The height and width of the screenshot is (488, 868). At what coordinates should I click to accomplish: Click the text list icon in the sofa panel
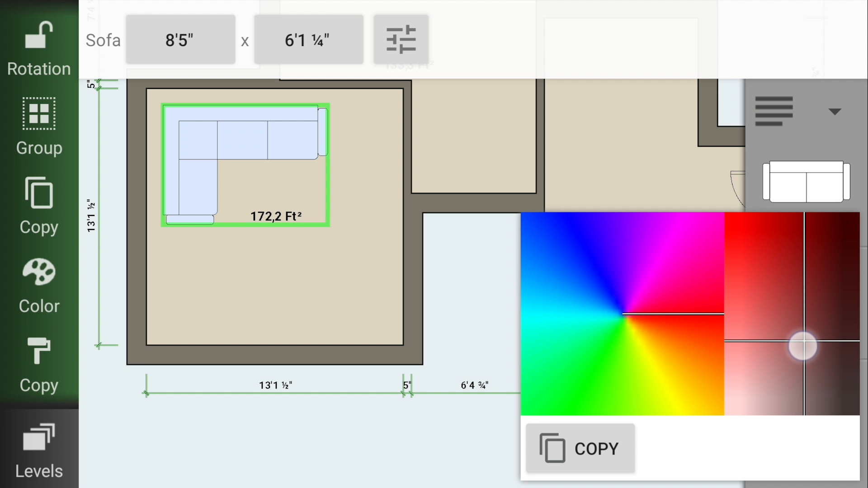pos(774,111)
